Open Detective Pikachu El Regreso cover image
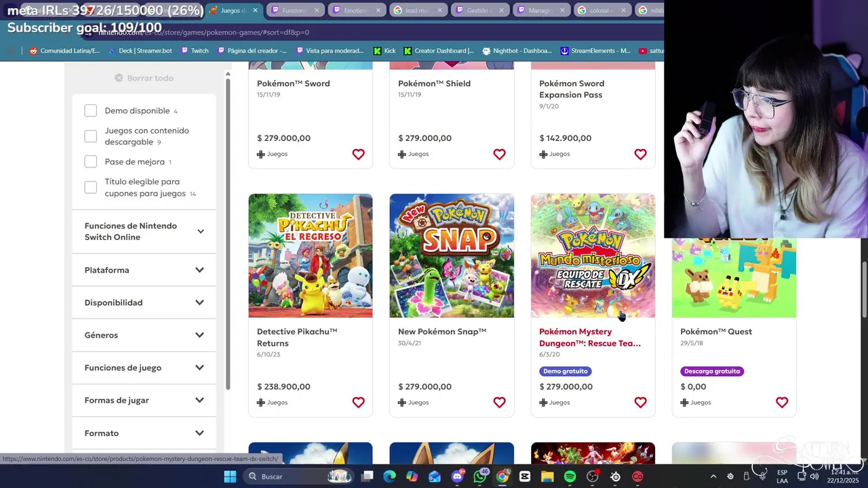This screenshot has height=488, width=868. pos(311,256)
